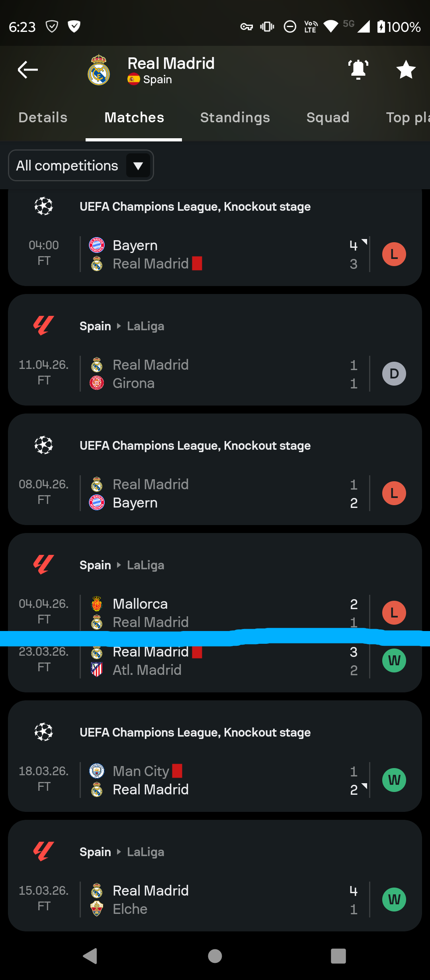Open the LaLiga link above the Girona match

click(145, 326)
